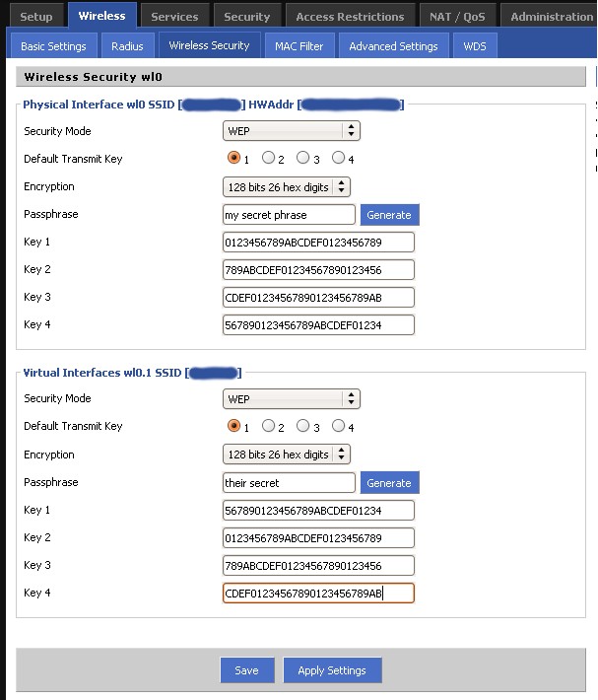Open the WDS sub-tab
The image size is (598, 700).
pyautogui.click(x=475, y=46)
